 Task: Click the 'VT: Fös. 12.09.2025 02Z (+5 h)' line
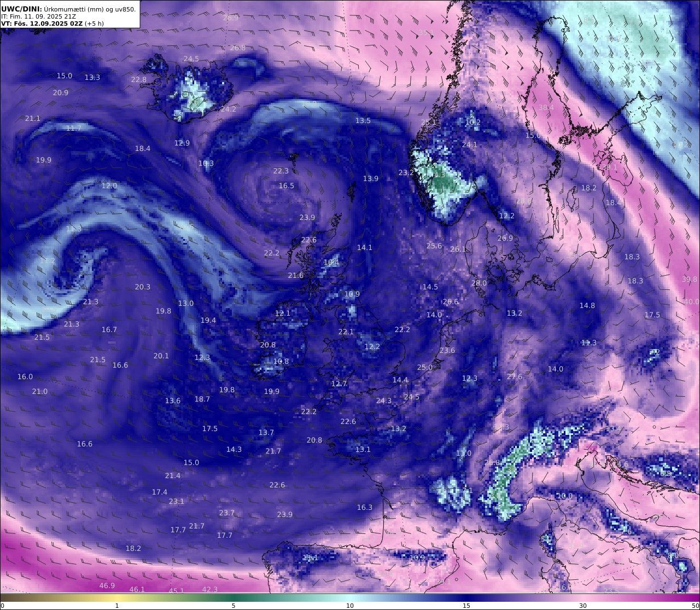click(x=52, y=24)
